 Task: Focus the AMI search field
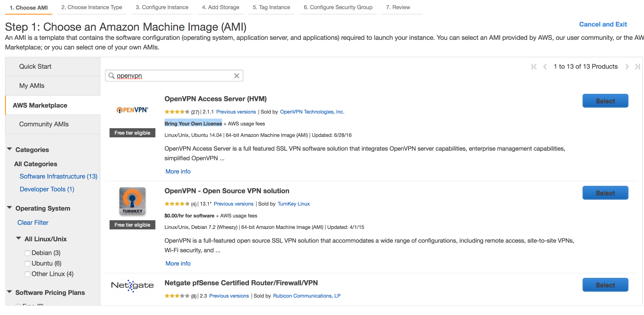click(174, 76)
